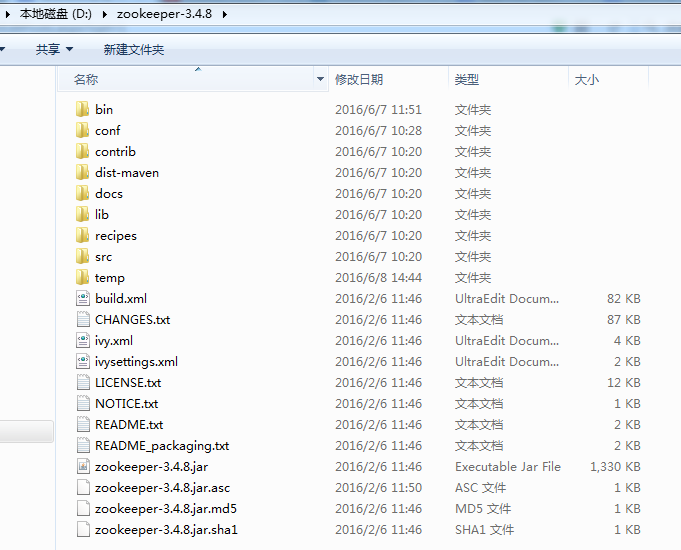Go to 本地磁盘 (D:) in the address bar
Image resolution: width=681 pixels, height=550 pixels.
(56, 14)
